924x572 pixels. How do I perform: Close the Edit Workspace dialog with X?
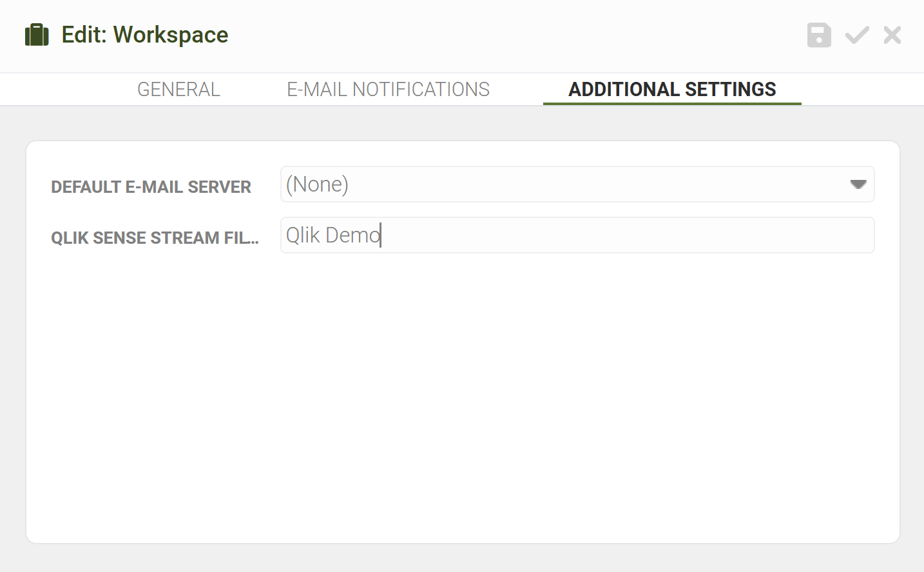pos(892,35)
